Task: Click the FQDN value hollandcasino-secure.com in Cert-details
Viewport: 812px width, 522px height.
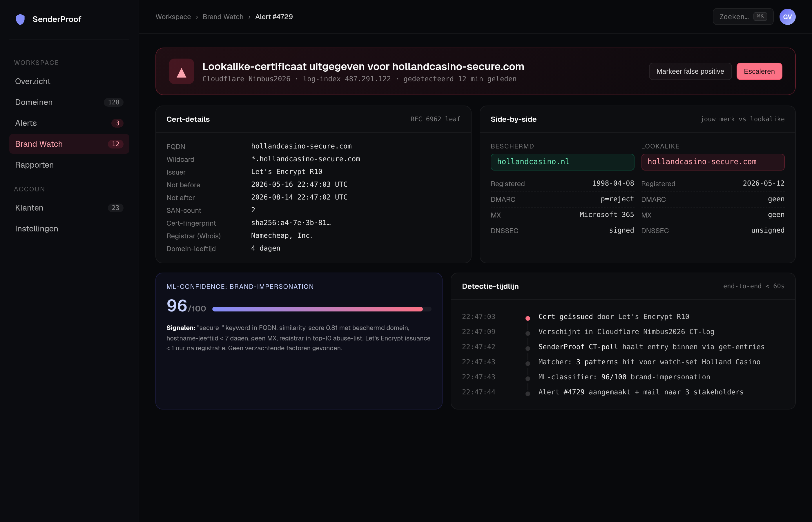Action: pyautogui.click(x=301, y=146)
